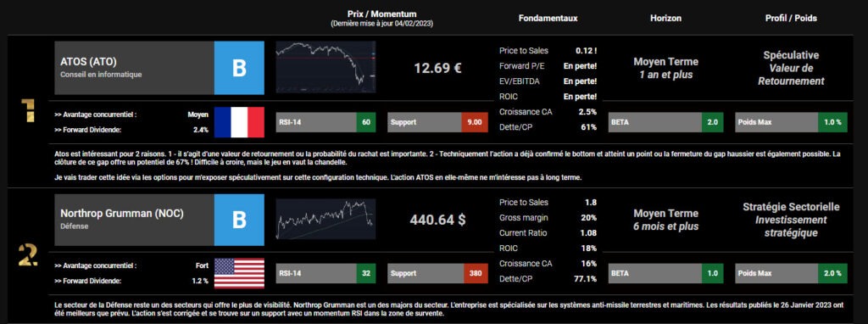Select the blue B rating badge for ATOS
Screen dimensions: 868x324
tap(239, 68)
